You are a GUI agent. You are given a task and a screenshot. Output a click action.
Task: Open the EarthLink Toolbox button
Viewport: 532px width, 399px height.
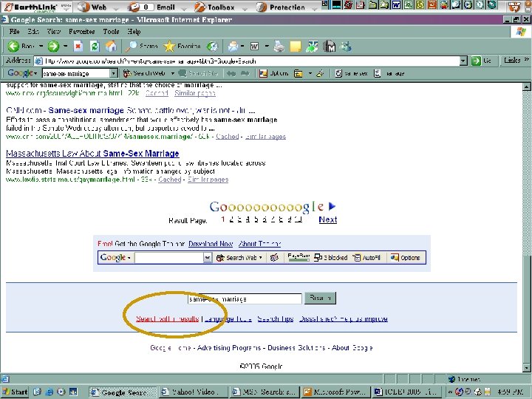[215, 7]
